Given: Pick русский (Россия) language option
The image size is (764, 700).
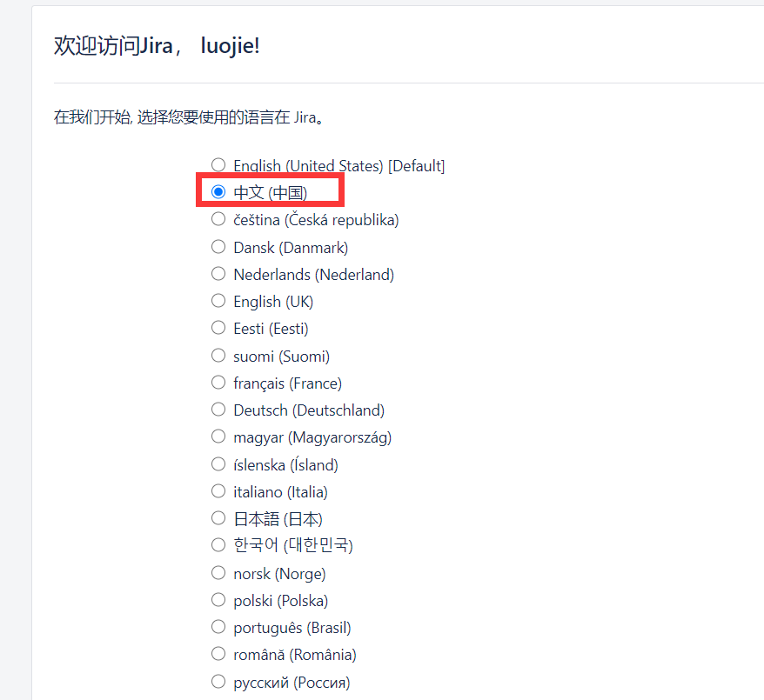Looking at the screenshot, I should (218, 682).
